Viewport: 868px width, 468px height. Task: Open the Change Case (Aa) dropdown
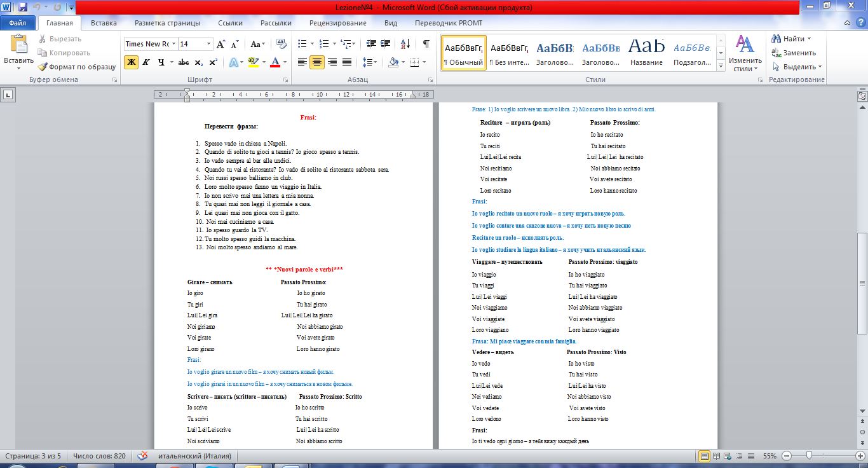[x=258, y=44]
